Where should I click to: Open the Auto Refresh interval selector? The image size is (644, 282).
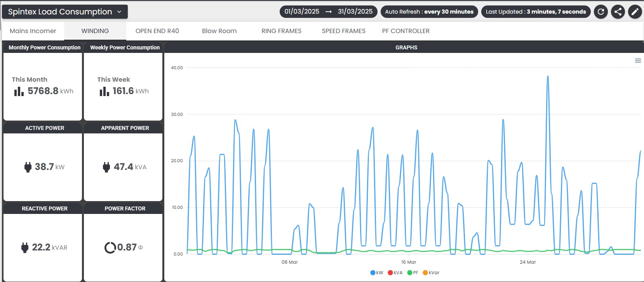(x=429, y=12)
